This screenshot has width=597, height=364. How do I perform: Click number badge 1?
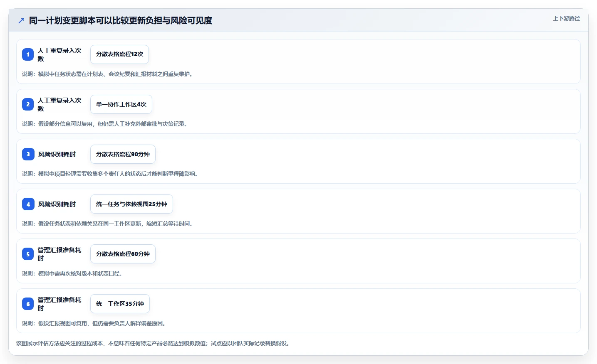click(x=28, y=54)
